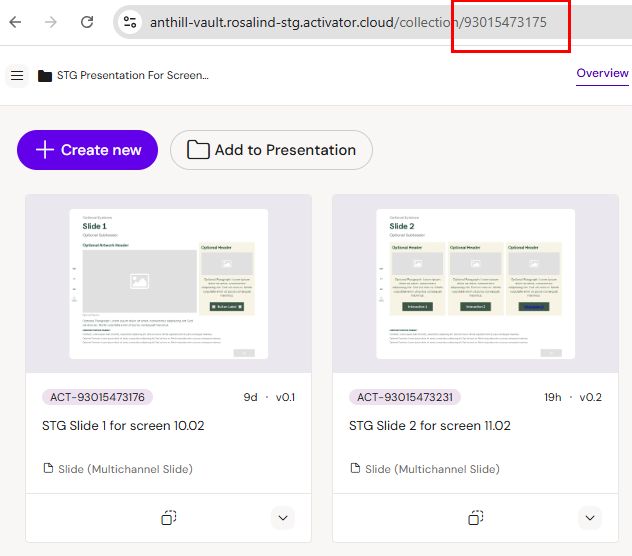Open STG Slide 2 for screen 11.02 title
Viewport: 632px width, 556px height.
(x=429, y=426)
